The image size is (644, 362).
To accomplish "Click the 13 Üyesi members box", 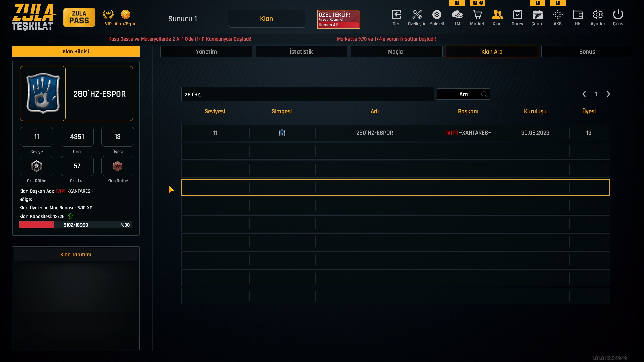I will 118,137.
